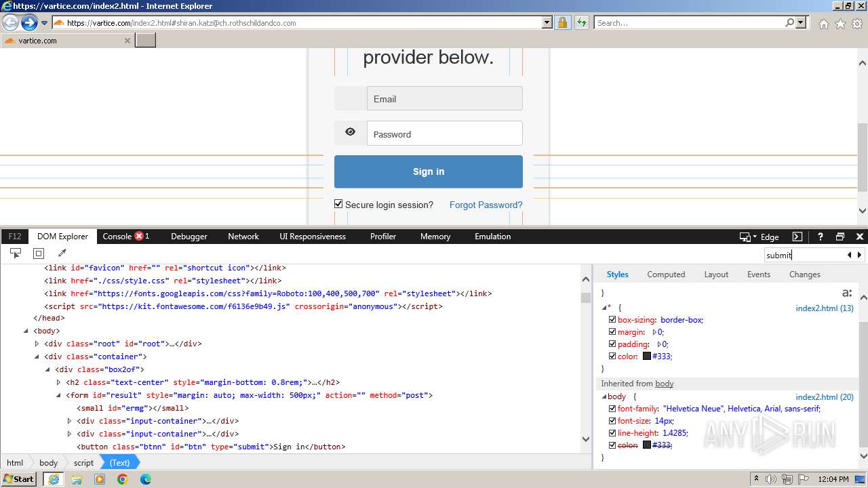Disable the font-family property checkbox
Screen dimensions: 868x488
coord(612,409)
